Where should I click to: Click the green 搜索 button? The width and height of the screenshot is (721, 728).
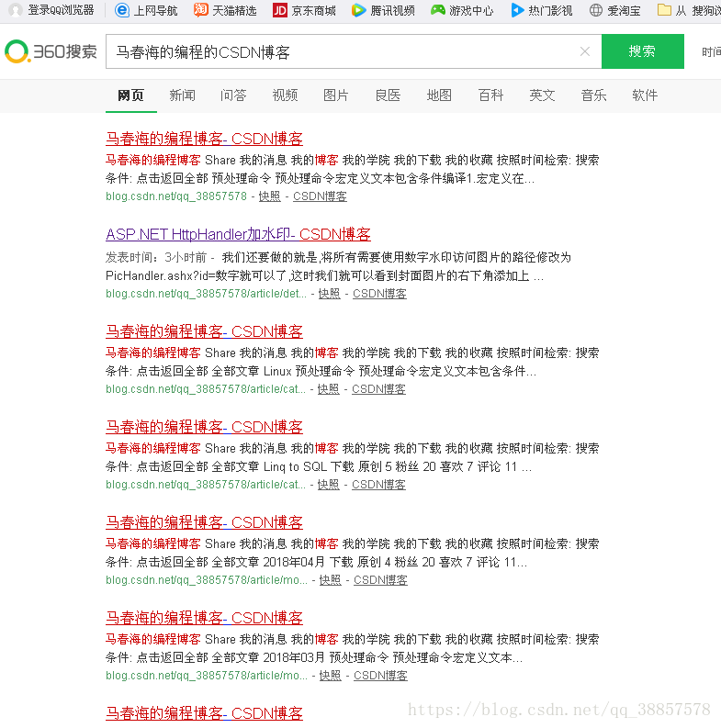tap(643, 51)
